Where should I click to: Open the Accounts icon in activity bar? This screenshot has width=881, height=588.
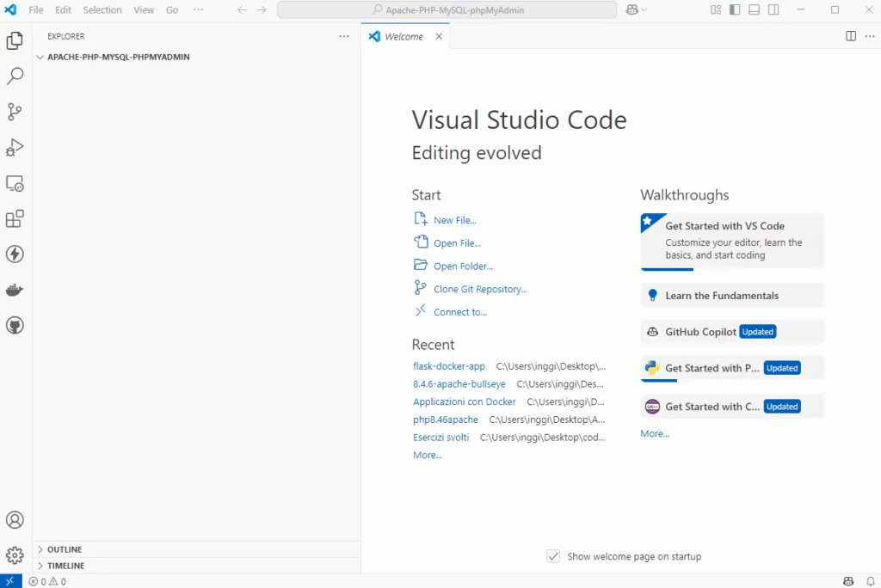coord(15,519)
